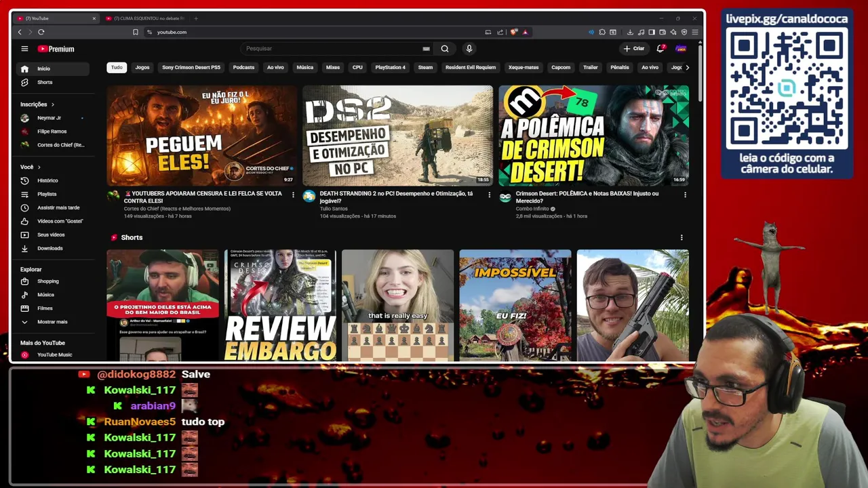Click the YouTube Premium logo
The width and height of the screenshot is (868, 488).
pyautogui.click(x=56, y=49)
